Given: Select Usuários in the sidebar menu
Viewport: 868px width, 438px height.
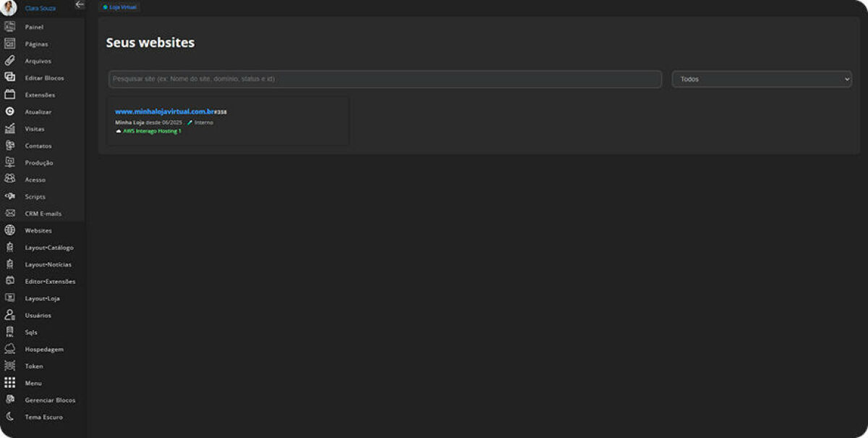Looking at the screenshot, I should coord(38,316).
